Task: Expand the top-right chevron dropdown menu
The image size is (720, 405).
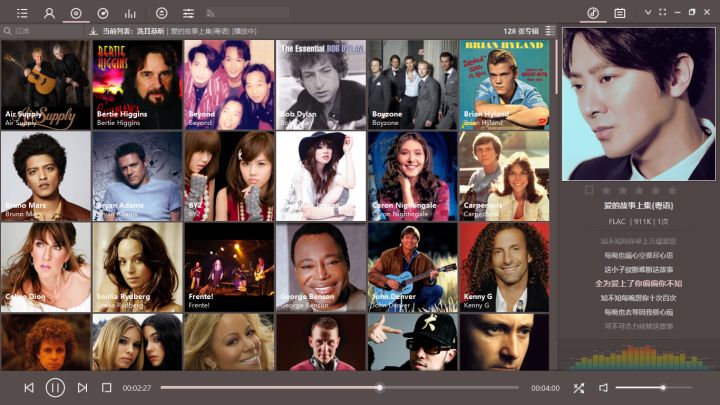Action: click(x=648, y=12)
